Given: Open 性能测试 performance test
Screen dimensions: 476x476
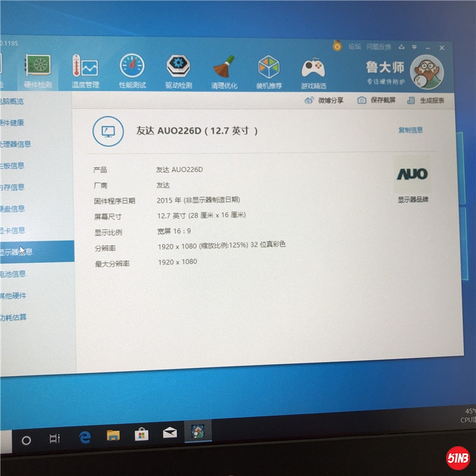Looking at the screenshot, I should pos(132,71).
